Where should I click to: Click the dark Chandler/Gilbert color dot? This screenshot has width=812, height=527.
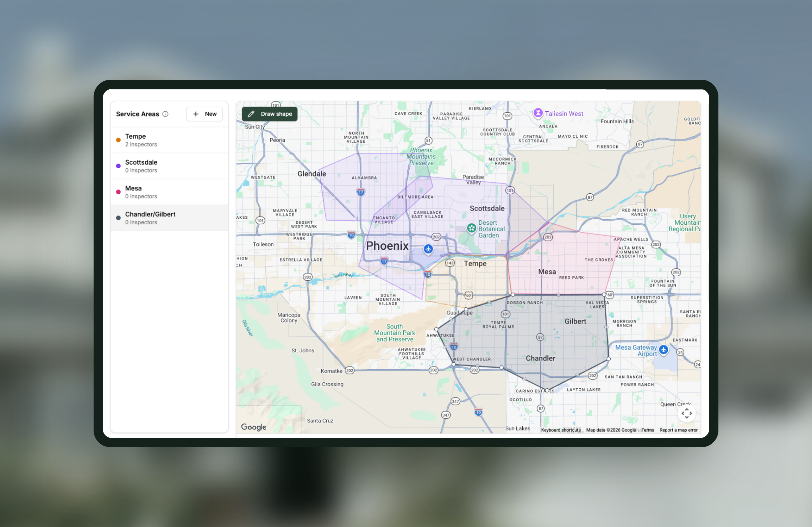pyautogui.click(x=118, y=218)
